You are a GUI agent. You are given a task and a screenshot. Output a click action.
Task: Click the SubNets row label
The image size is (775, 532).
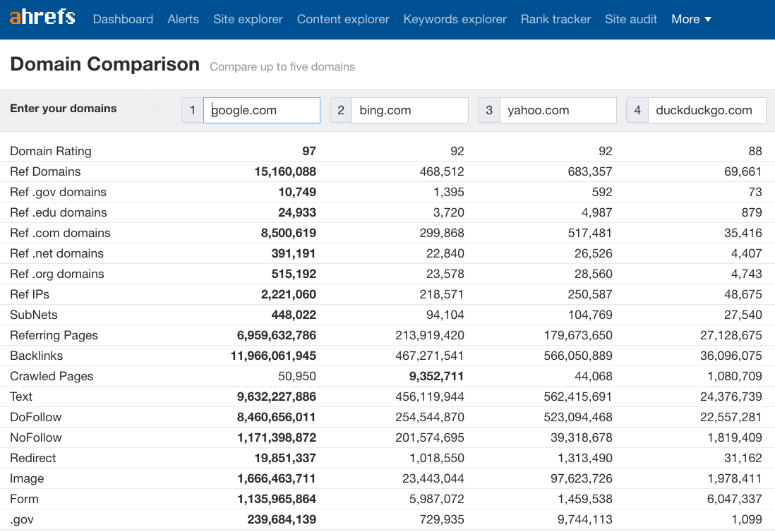(34, 315)
